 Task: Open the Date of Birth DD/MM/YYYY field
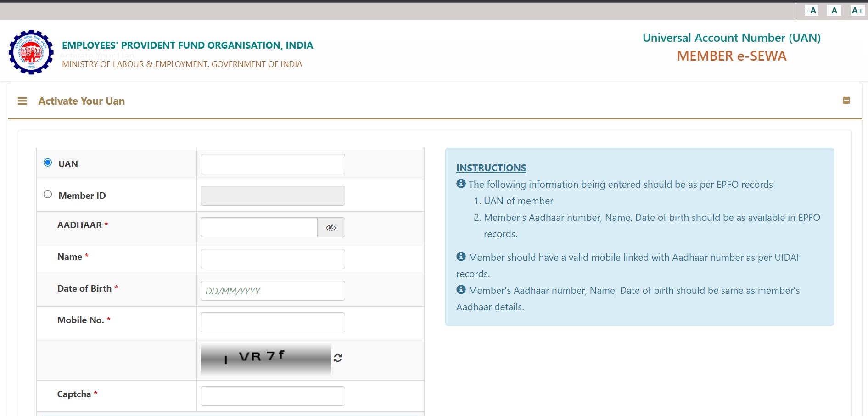273,291
